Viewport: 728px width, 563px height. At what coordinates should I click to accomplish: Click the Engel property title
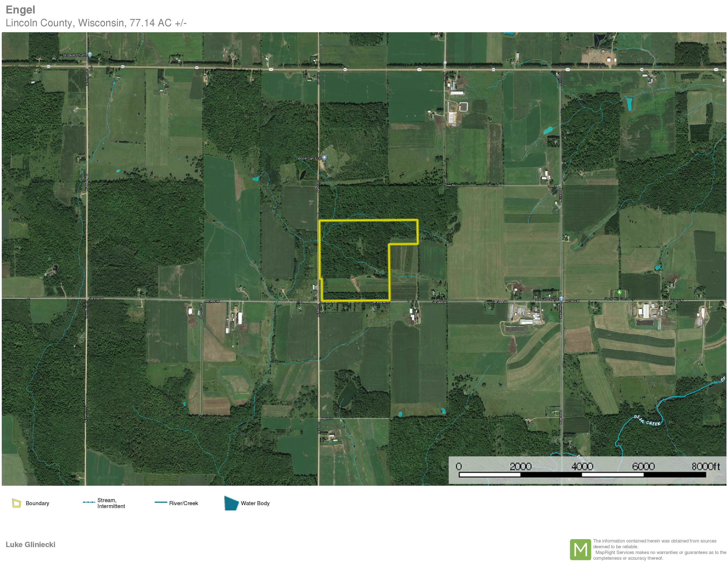(x=20, y=10)
